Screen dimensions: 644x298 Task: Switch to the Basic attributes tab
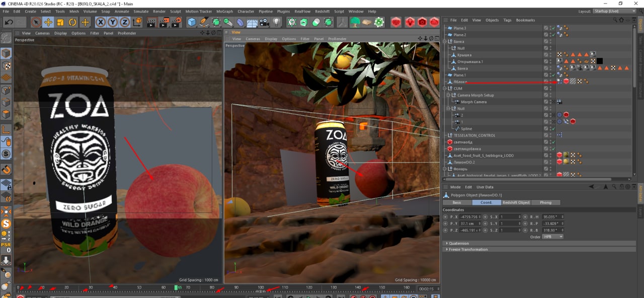457,202
